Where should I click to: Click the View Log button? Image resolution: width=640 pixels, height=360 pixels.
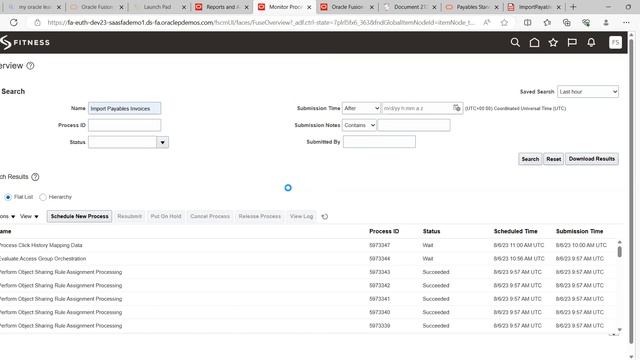pos(301,216)
